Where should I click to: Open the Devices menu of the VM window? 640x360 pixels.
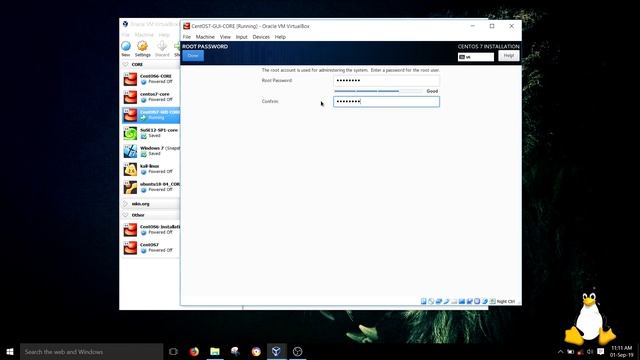[261, 37]
